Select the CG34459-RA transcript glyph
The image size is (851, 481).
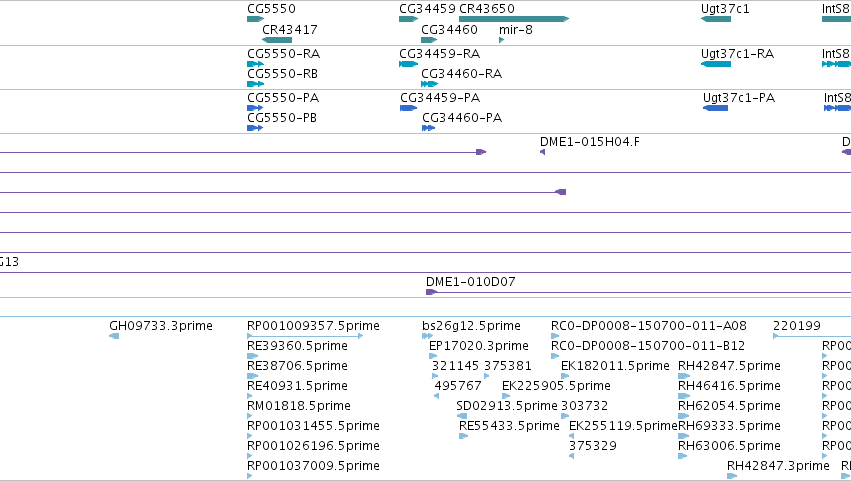pos(408,64)
